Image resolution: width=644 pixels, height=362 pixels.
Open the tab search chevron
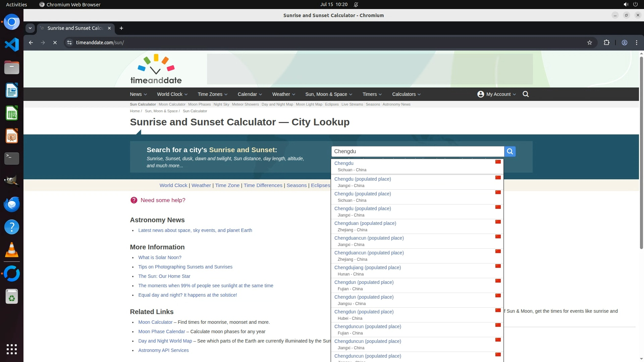(30, 28)
